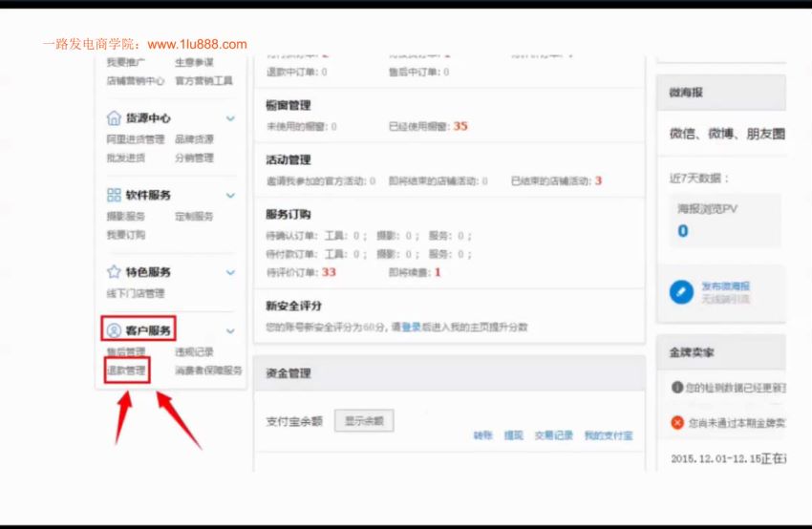Image resolution: width=812 pixels, height=529 pixels.
Task: Click the 海报浏览PV value 0
Action: point(683,231)
